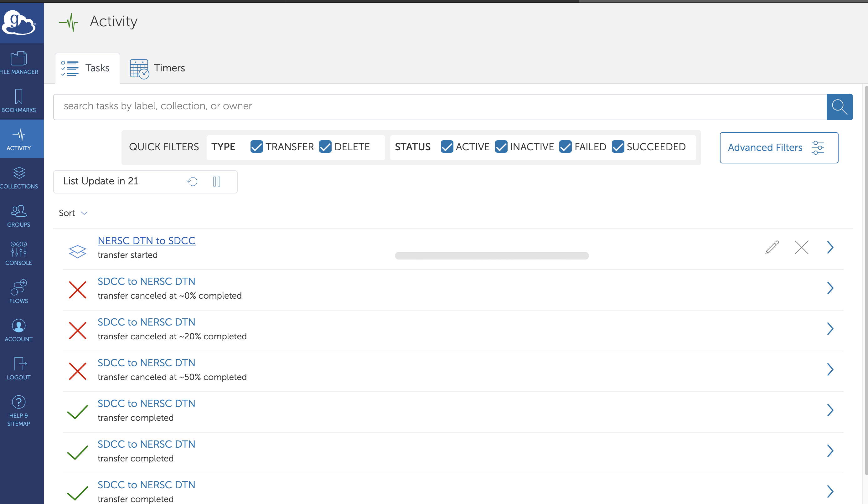The image size is (868, 504).
Task: Click the red X on ~20% canceled task
Action: pos(78,331)
